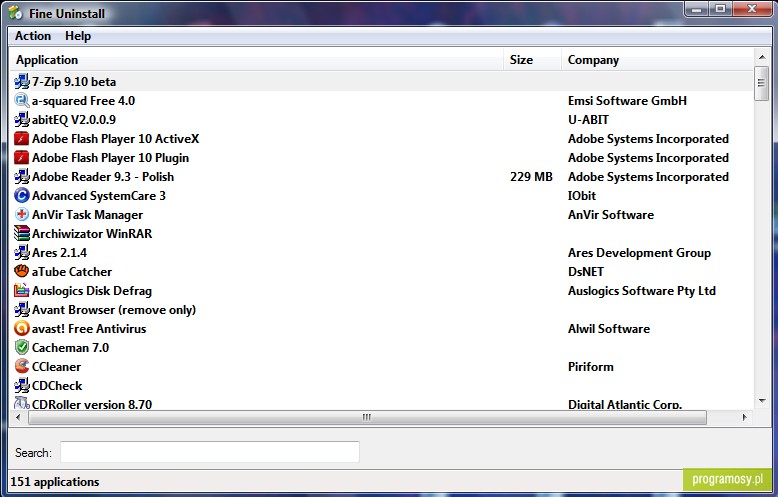Sort by the Company column header
Screen dimensions: 778x497
coord(657,60)
